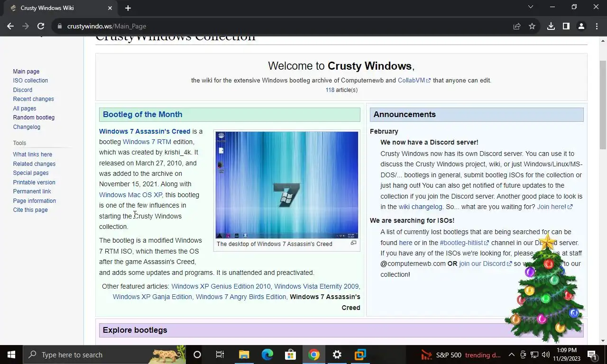Screen dimensions: 607x364
Task: Open the Windows 7 RTM link
Action: (x=147, y=142)
